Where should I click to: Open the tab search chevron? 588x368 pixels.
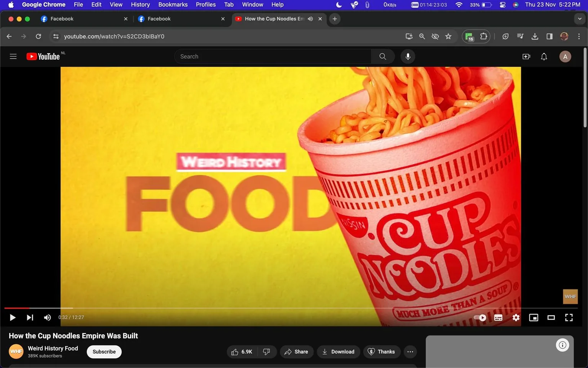pos(579,18)
